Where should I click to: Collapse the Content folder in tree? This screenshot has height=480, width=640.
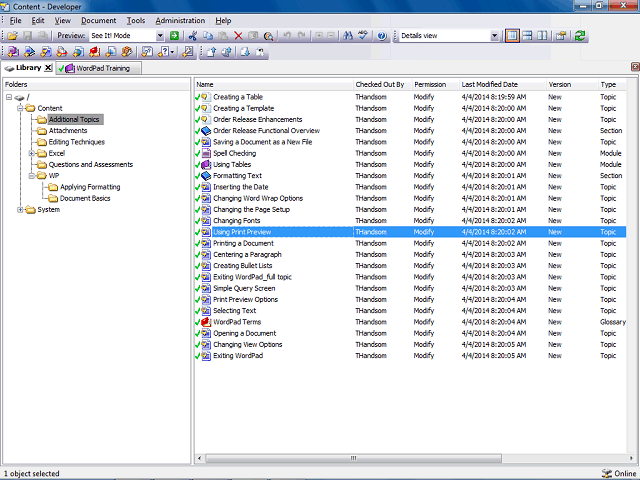pos(20,108)
